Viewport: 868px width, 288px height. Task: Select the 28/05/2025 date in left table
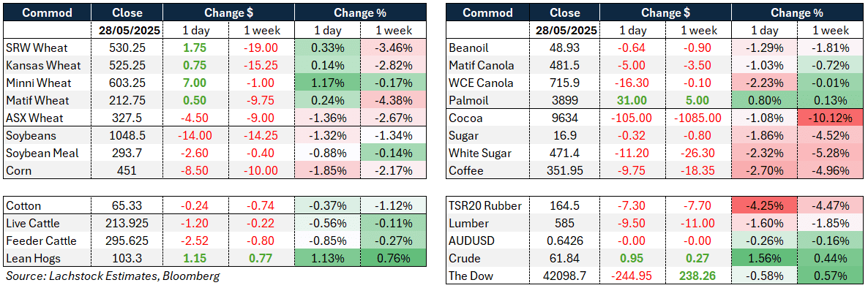coord(127,31)
